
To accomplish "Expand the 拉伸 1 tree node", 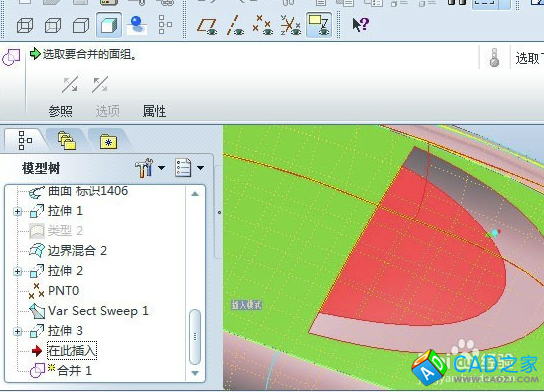I will [x=17, y=211].
